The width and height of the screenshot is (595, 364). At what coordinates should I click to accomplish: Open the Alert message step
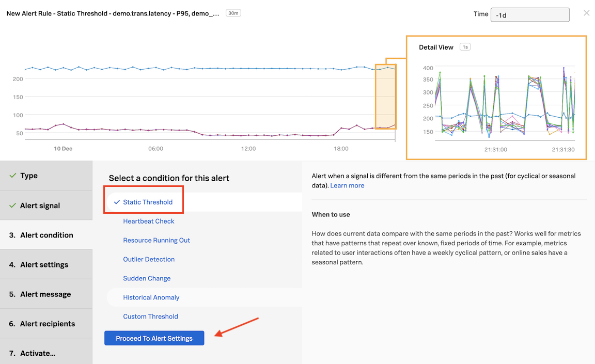click(x=45, y=294)
